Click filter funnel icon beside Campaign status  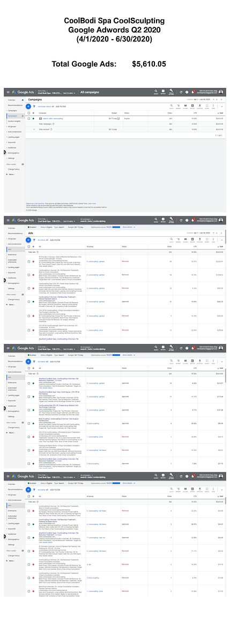click(x=34, y=106)
